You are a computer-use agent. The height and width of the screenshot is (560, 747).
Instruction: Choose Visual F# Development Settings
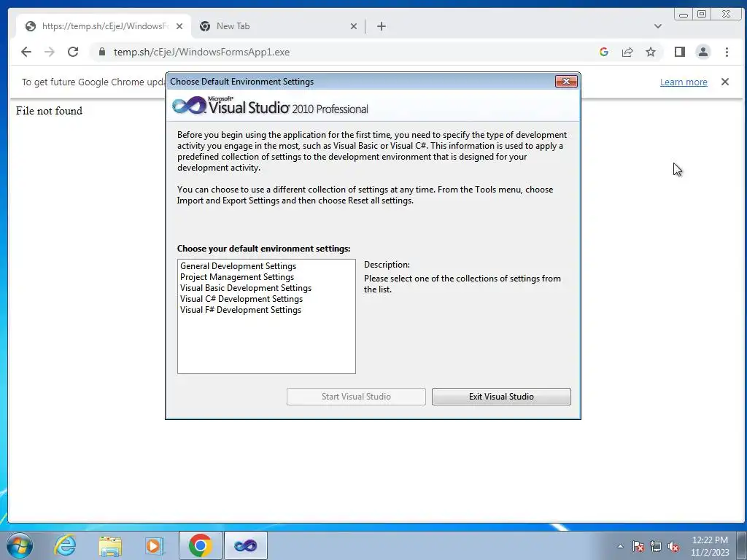[x=241, y=310]
